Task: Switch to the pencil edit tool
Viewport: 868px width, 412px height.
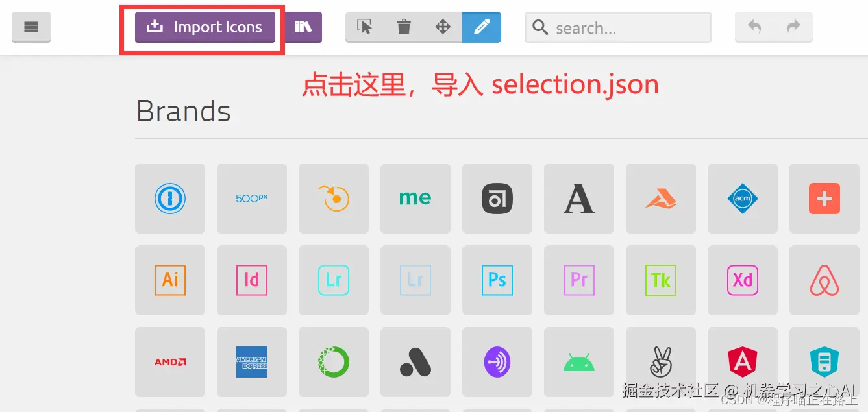Action: point(481,27)
